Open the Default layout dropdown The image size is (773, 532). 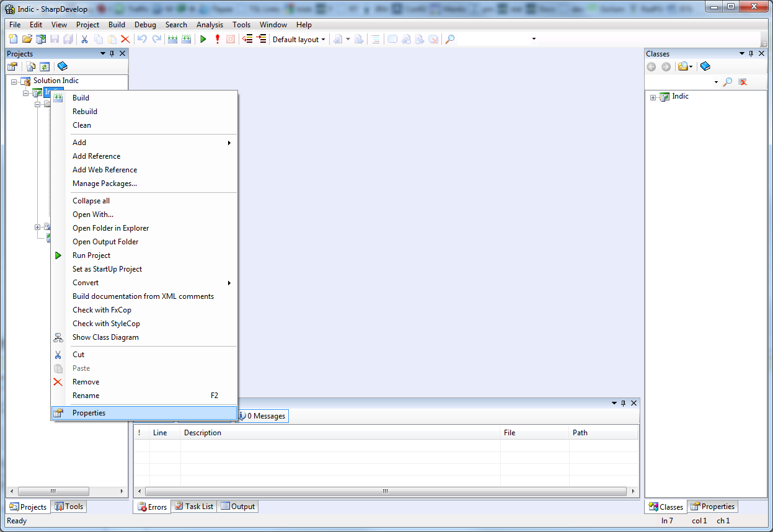299,40
